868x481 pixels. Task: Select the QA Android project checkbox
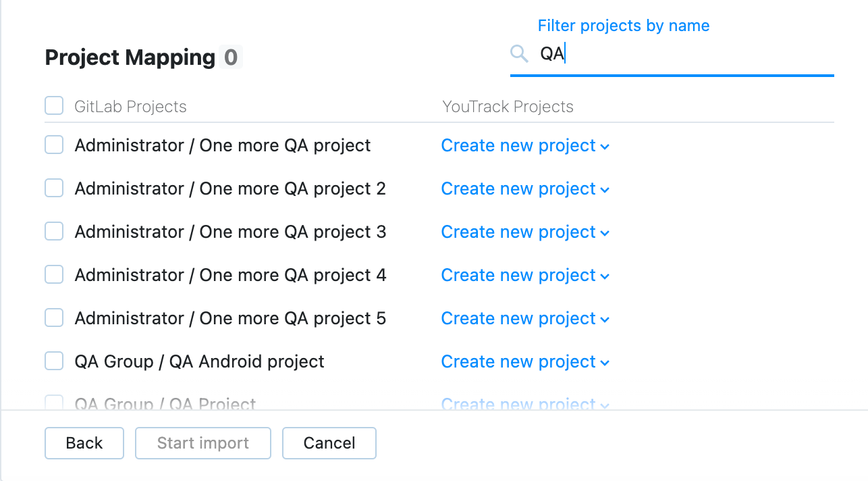54,361
